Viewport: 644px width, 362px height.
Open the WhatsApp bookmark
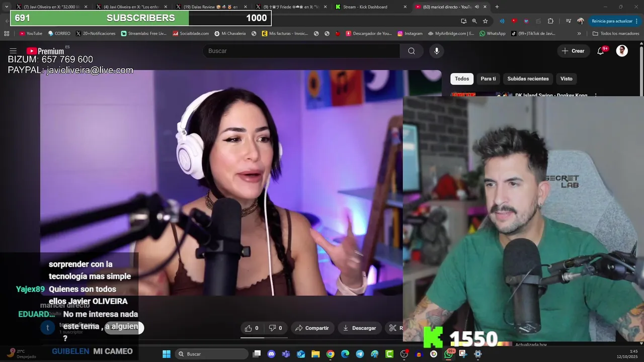pyautogui.click(x=493, y=34)
